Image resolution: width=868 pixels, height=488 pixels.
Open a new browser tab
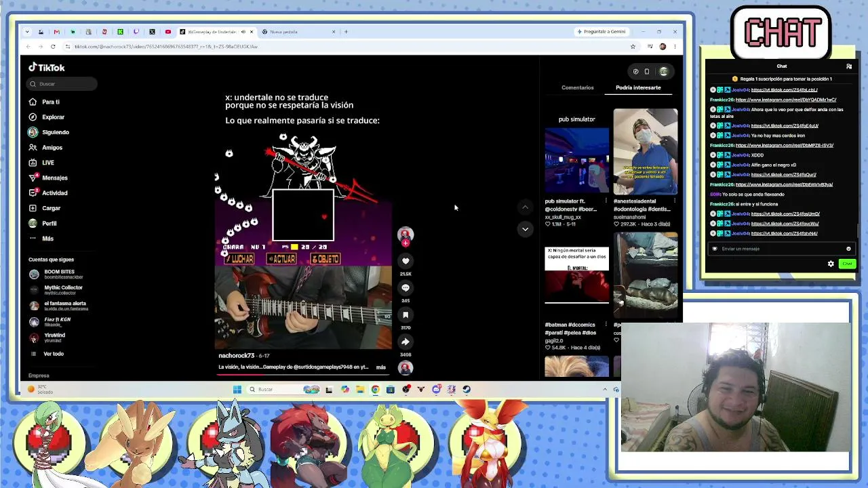tap(346, 32)
